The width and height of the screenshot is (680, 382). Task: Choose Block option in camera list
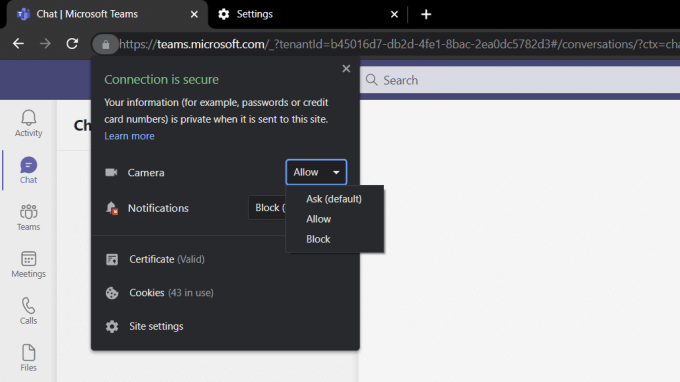coord(318,239)
